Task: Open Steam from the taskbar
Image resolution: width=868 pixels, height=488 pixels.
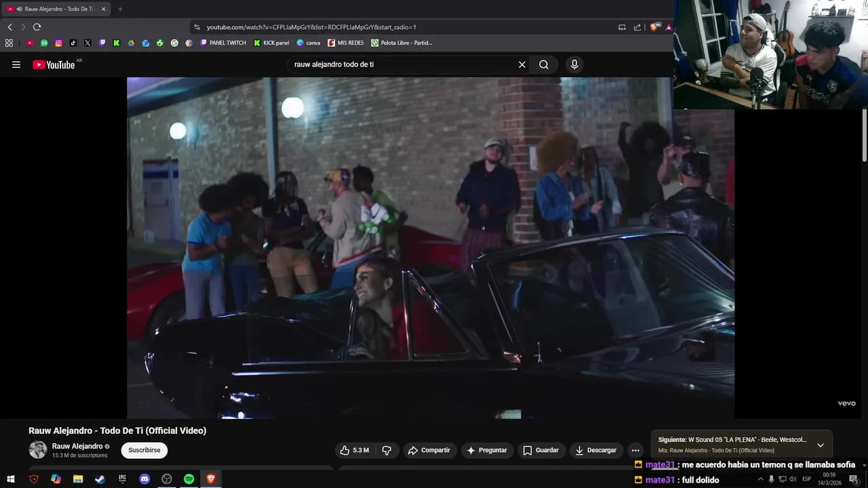Action: pyautogui.click(x=100, y=479)
